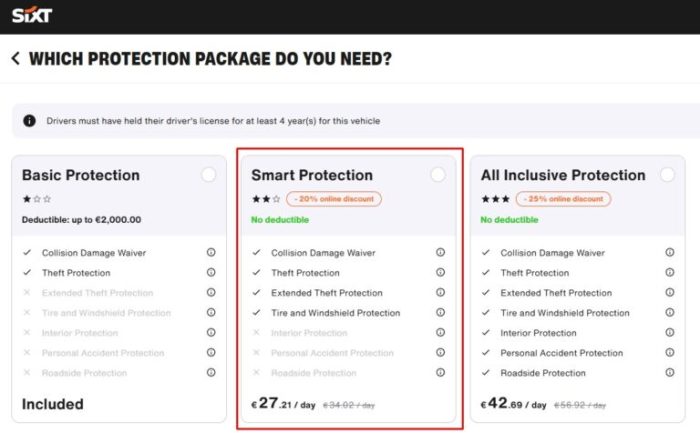
Task: Click the driver's license notice info icon
Action: click(x=29, y=121)
